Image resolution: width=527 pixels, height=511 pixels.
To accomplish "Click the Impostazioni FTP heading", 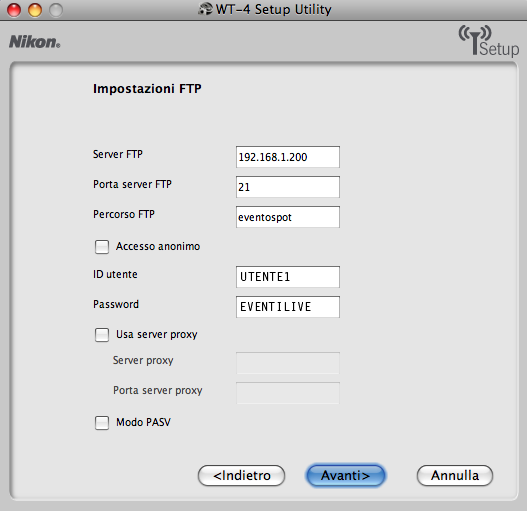I will [147, 89].
